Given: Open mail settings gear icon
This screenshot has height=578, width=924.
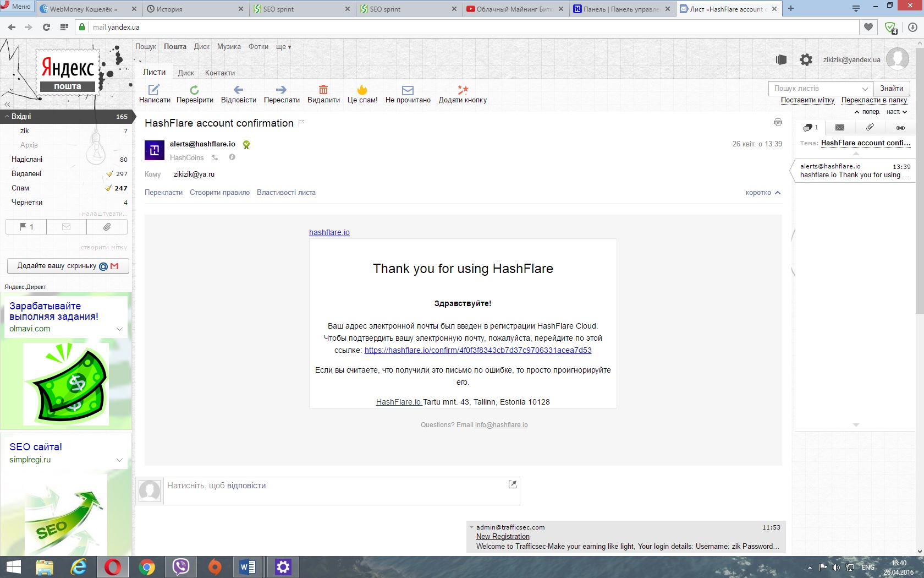Looking at the screenshot, I should tap(806, 59).
